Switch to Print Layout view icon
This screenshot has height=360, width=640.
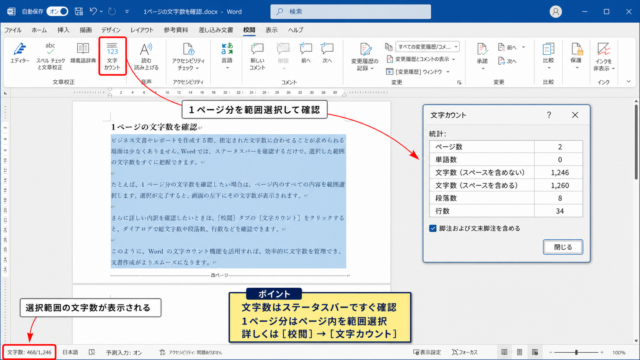[519, 352]
